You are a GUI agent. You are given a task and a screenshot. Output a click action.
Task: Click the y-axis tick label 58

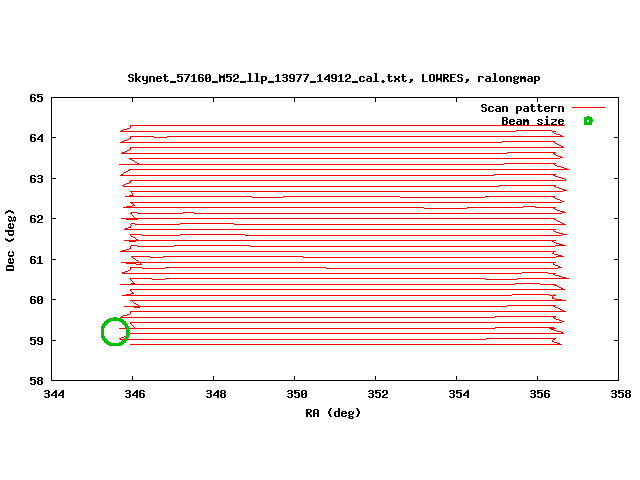tap(36, 381)
